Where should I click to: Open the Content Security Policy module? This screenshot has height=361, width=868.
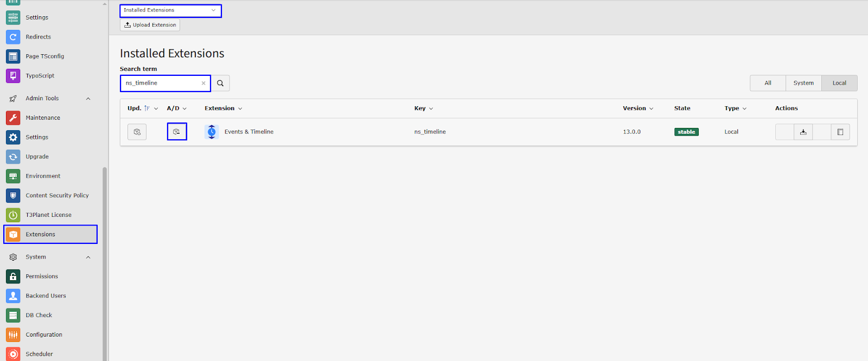[x=57, y=195]
